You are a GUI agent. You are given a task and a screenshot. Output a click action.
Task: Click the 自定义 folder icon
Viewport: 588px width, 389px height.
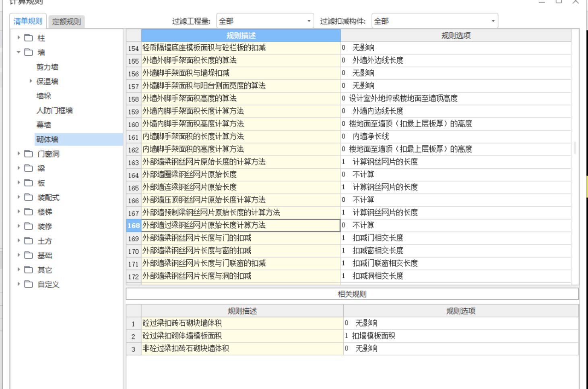click(x=29, y=284)
